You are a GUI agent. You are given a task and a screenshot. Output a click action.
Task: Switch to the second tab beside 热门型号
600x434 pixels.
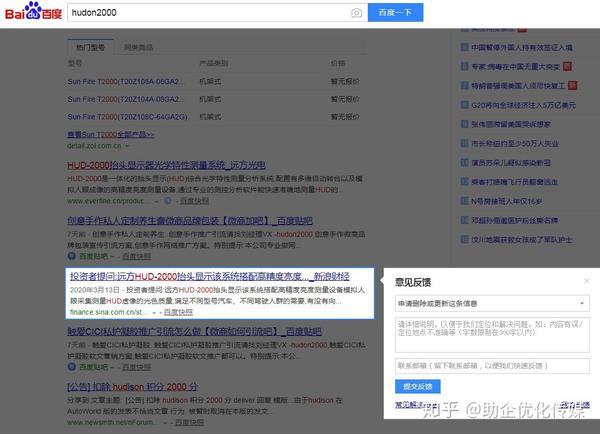click(138, 47)
